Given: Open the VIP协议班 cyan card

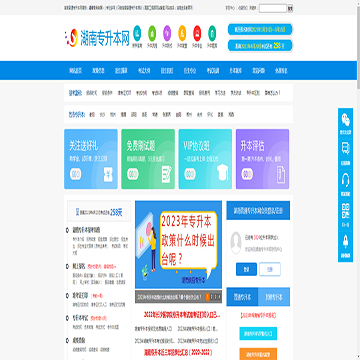Looking at the screenshot, I should (205, 159).
